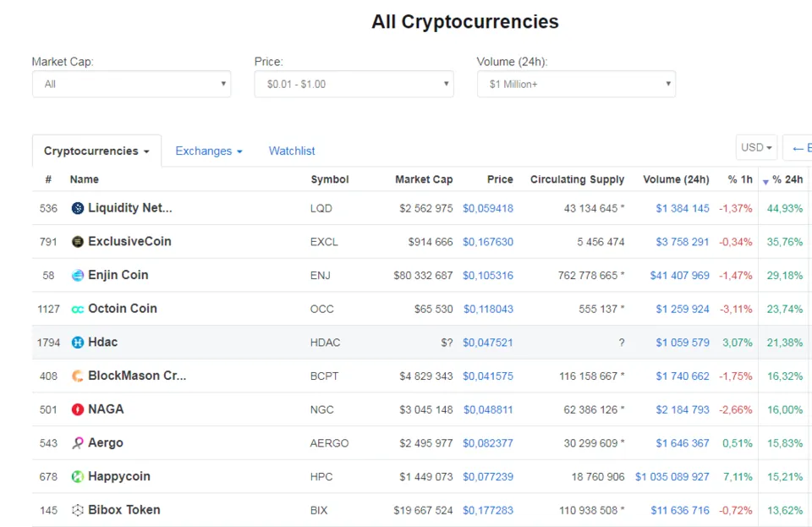The image size is (812, 527).
Task: Click volume $1 035 089 927 link
Action: 672,477
